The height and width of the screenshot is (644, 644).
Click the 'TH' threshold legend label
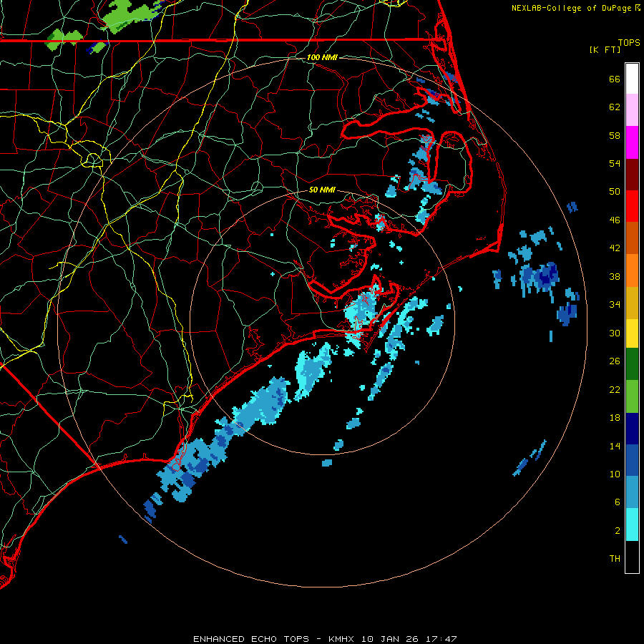point(615,559)
